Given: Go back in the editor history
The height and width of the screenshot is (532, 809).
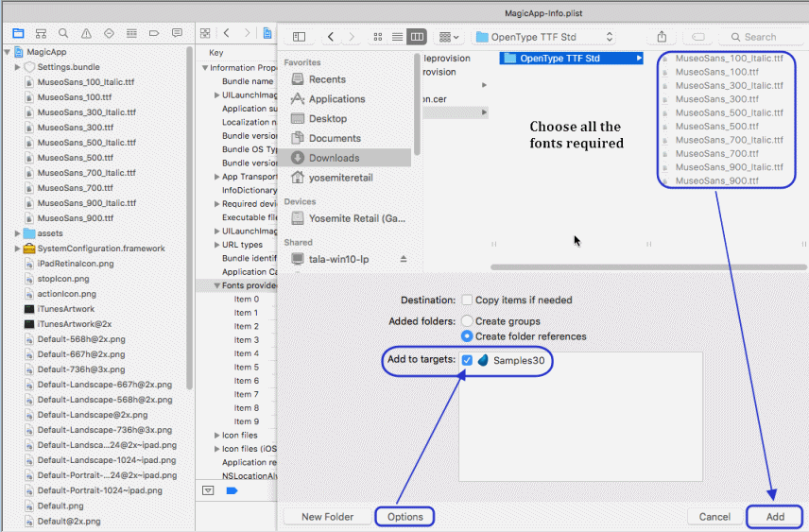Looking at the screenshot, I should pos(227,33).
